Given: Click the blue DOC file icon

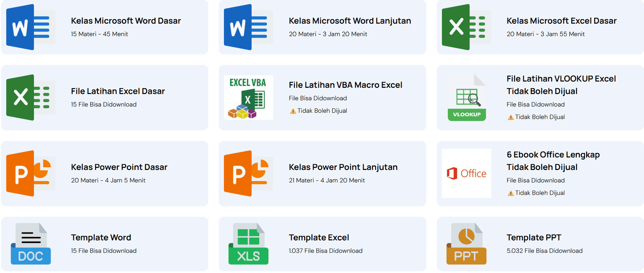Looking at the screenshot, I should tap(31, 244).
